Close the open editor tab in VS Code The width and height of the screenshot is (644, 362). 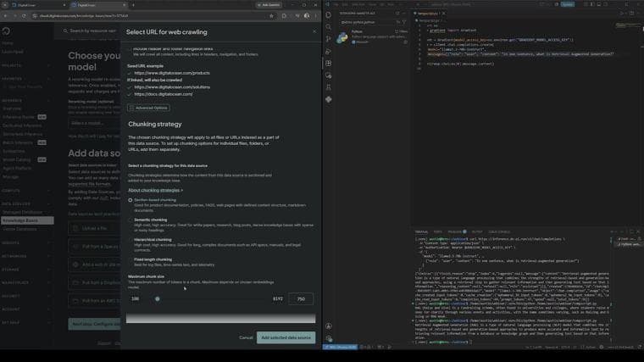(443, 14)
